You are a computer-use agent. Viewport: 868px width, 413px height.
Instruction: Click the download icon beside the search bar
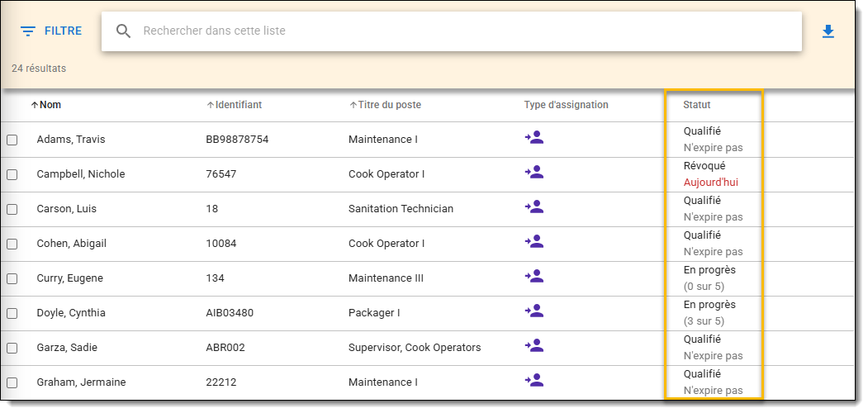[x=828, y=31]
